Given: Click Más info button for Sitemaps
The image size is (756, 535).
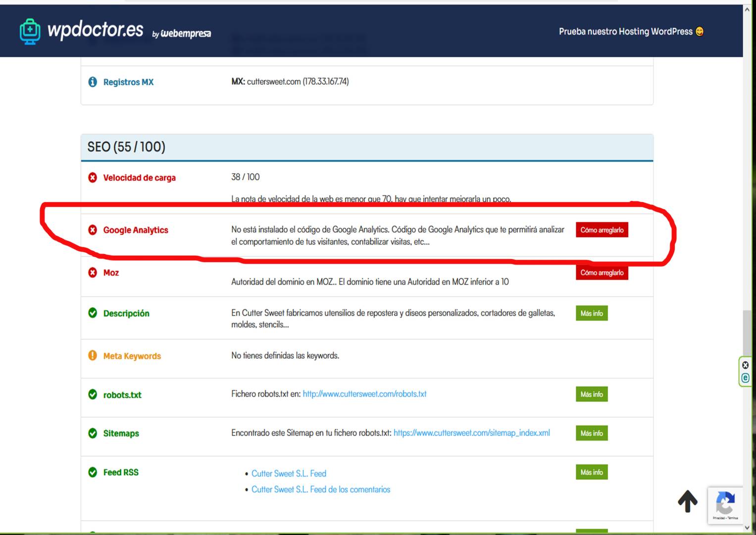Looking at the screenshot, I should tap(592, 433).
